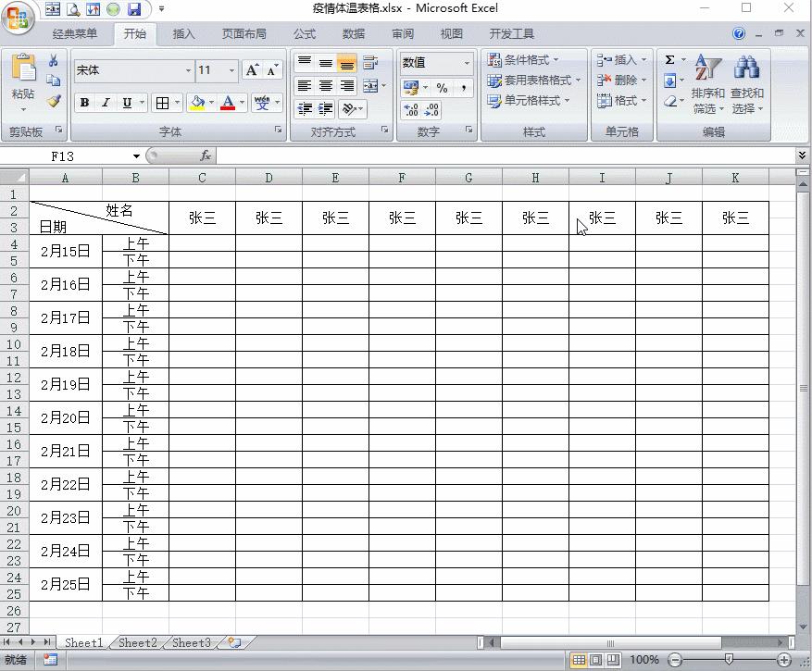Image resolution: width=812 pixels, height=671 pixels.
Task: Switch to the 公式 ribbon tab
Action: point(305,34)
